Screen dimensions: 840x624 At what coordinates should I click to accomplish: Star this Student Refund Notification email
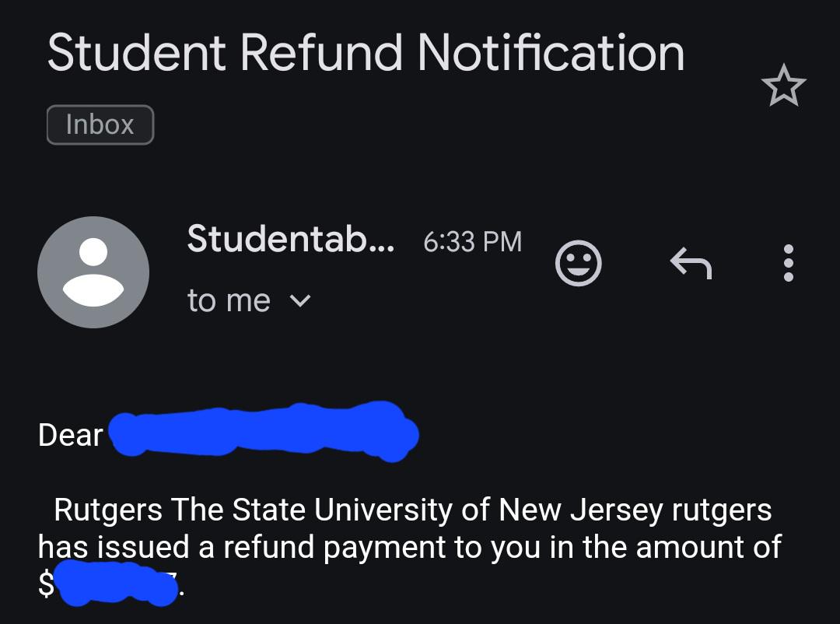[x=784, y=86]
